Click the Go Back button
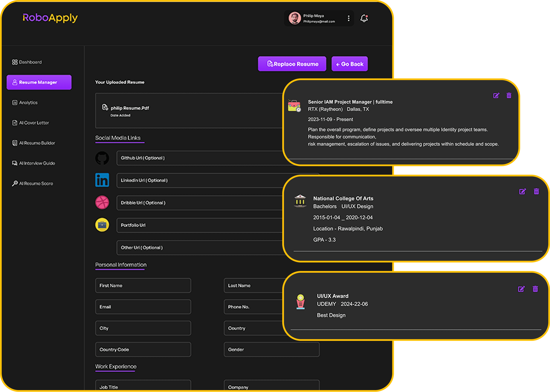The width and height of the screenshot is (550, 392). point(350,64)
